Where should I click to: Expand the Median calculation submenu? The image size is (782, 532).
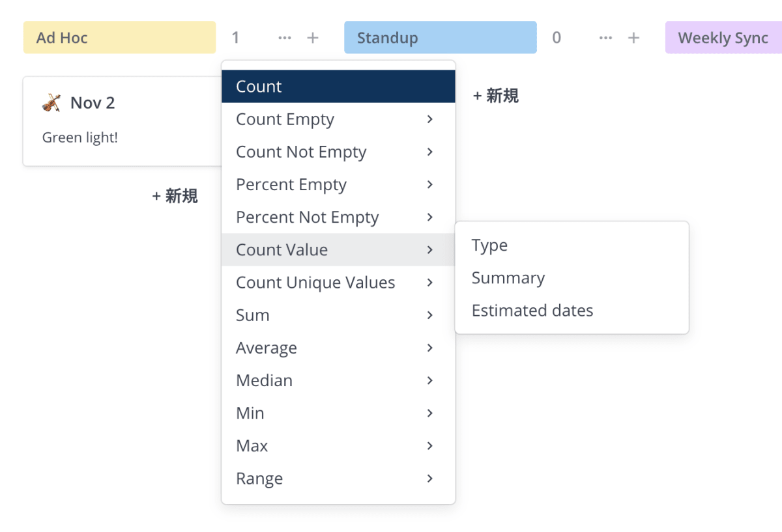tap(264, 380)
